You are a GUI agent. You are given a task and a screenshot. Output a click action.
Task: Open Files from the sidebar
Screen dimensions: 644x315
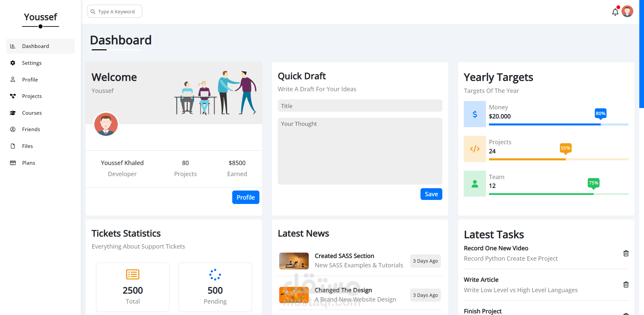click(x=40, y=146)
